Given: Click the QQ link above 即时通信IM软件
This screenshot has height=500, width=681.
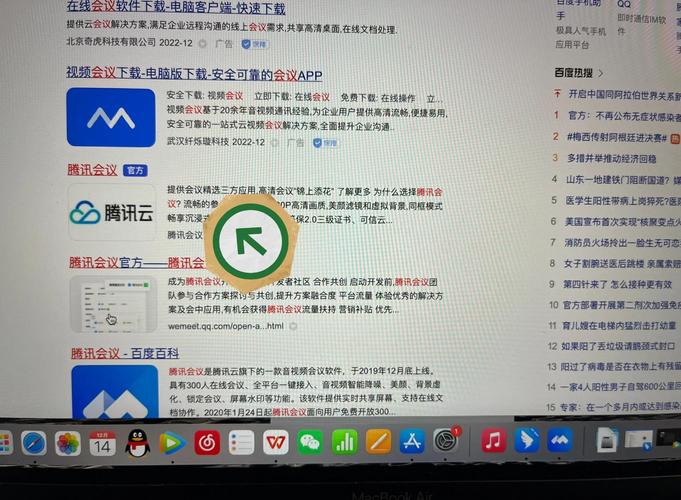Looking at the screenshot, I should (624, 4).
